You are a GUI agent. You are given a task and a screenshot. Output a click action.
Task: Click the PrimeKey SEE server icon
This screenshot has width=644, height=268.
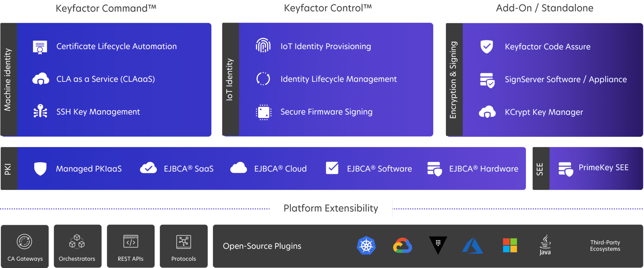click(566, 169)
